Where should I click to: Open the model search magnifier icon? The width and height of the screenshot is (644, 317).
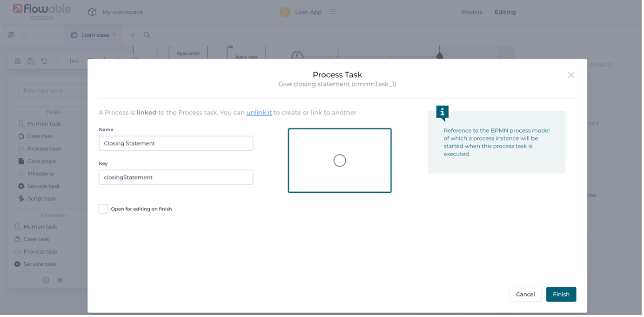(x=147, y=35)
